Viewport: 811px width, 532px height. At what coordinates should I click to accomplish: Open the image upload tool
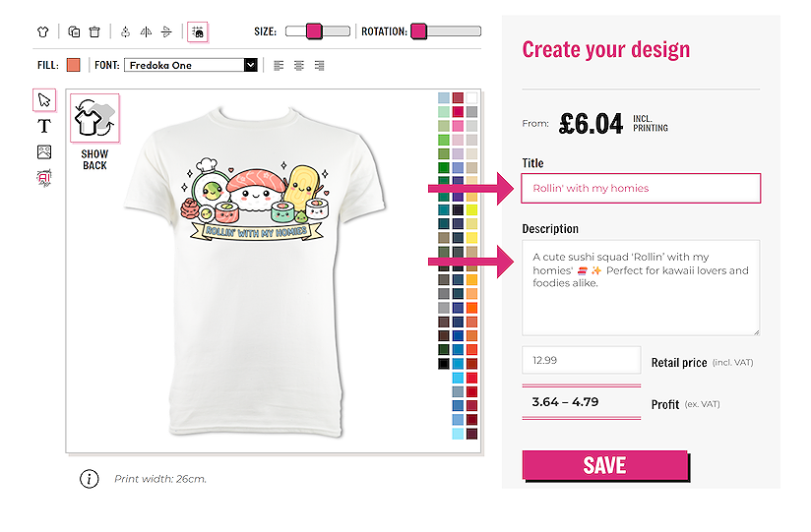click(x=44, y=151)
